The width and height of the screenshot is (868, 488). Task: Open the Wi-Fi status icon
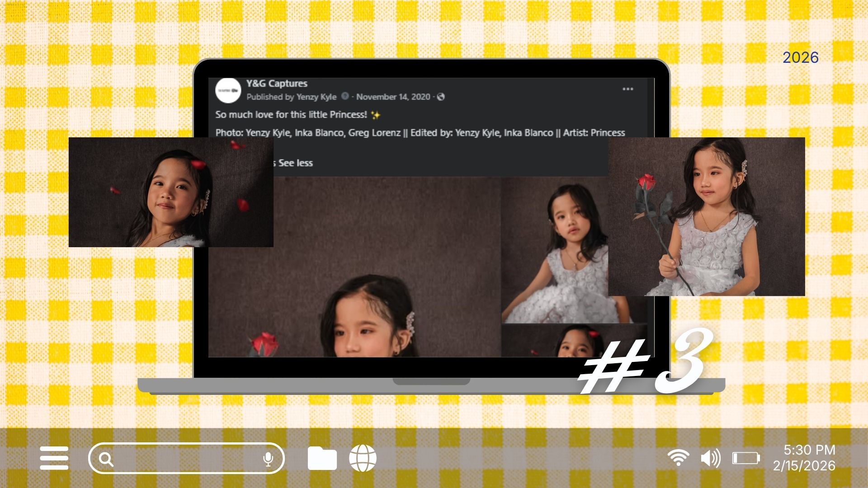tap(678, 458)
